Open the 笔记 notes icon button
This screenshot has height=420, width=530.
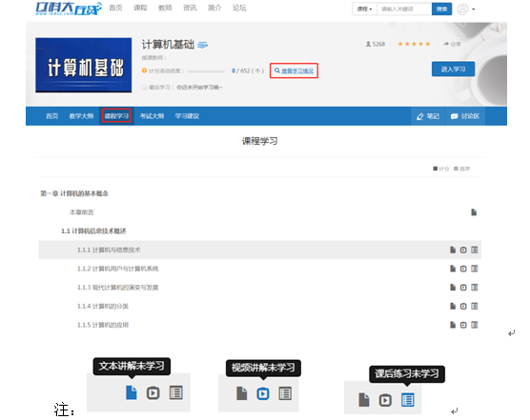click(x=428, y=116)
